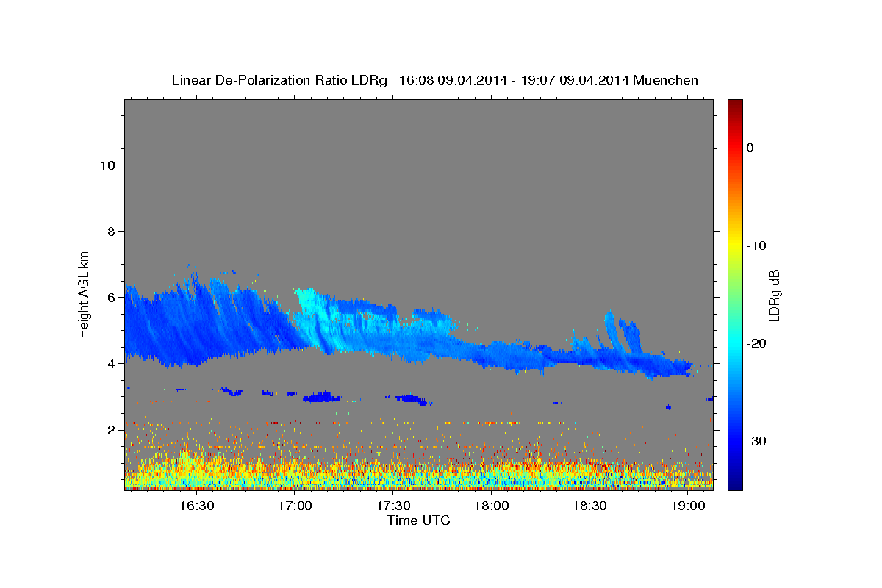882x588 pixels.
Task: Click the 17:30 time tick label
Action: (393, 506)
